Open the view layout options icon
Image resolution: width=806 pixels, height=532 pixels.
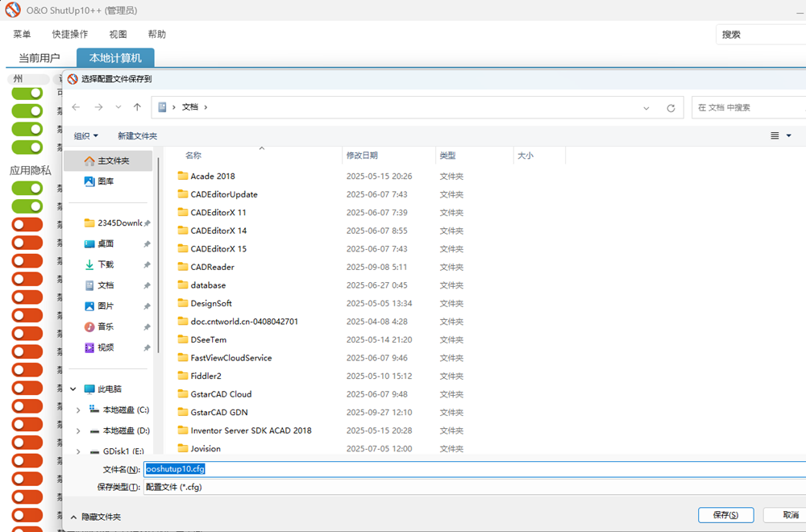[775, 135]
